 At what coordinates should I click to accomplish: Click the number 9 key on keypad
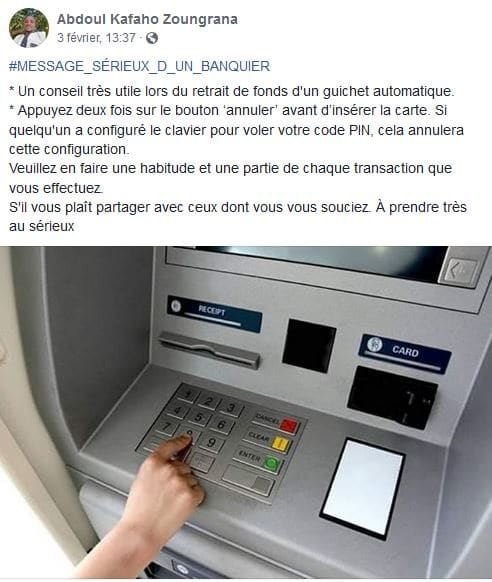tap(211, 442)
